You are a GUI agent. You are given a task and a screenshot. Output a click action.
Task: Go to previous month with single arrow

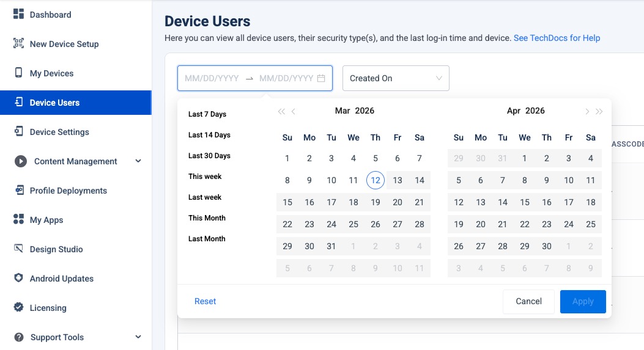(x=294, y=111)
